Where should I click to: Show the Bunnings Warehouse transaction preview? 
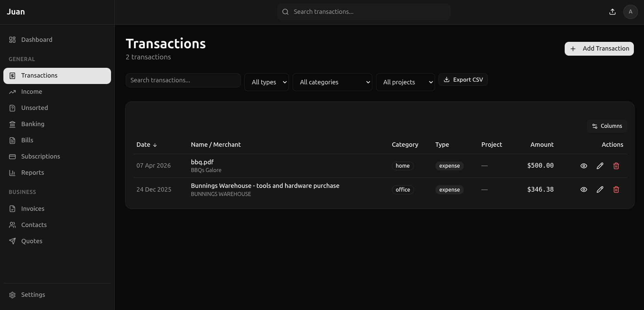[x=584, y=189]
